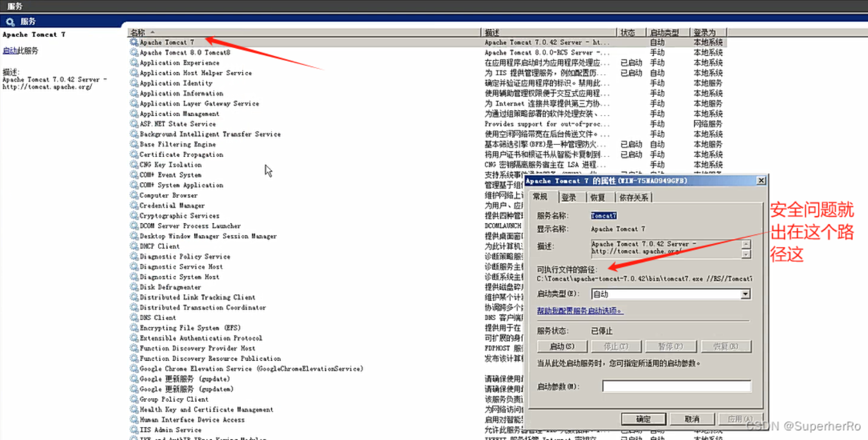Image resolution: width=868 pixels, height=440 pixels.
Task: Click the COM+ Event System service icon
Action: pos(134,175)
